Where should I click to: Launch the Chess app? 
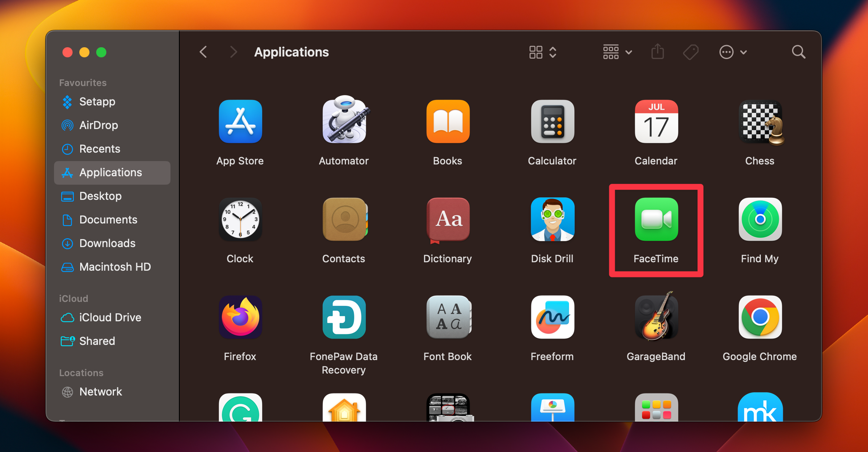[x=760, y=122]
